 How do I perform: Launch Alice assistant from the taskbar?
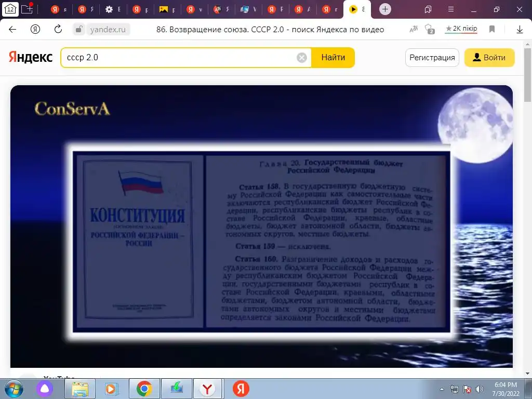(45, 389)
